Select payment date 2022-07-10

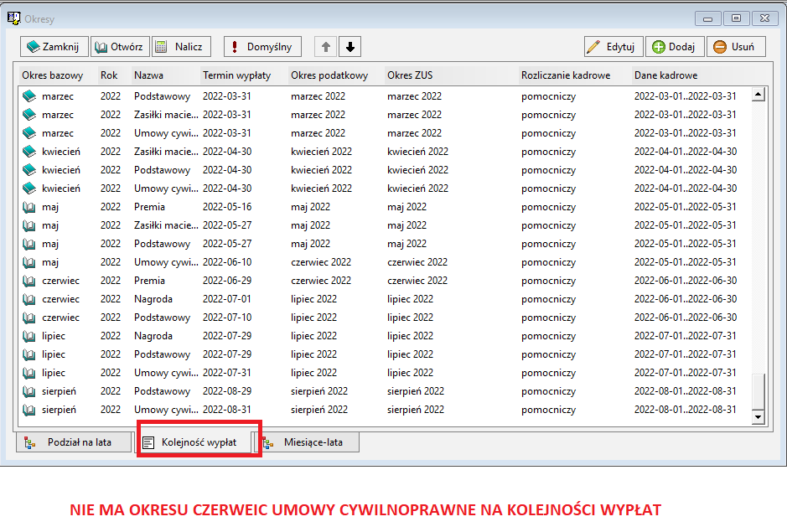click(227, 318)
